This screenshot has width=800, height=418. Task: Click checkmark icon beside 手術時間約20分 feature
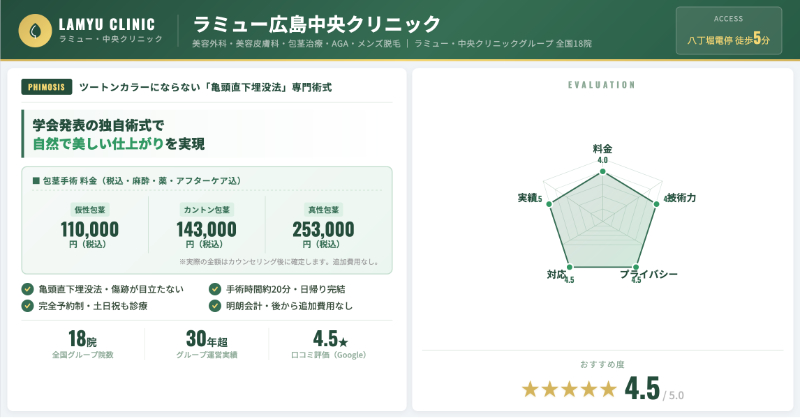click(x=215, y=290)
